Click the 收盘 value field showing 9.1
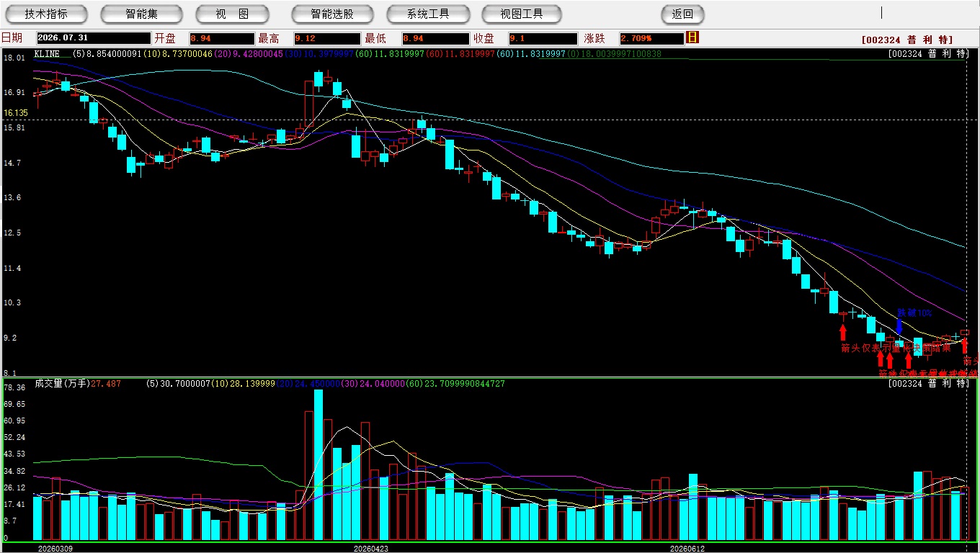Image resolution: width=980 pixels, height=553 pixels. (543, 38)
